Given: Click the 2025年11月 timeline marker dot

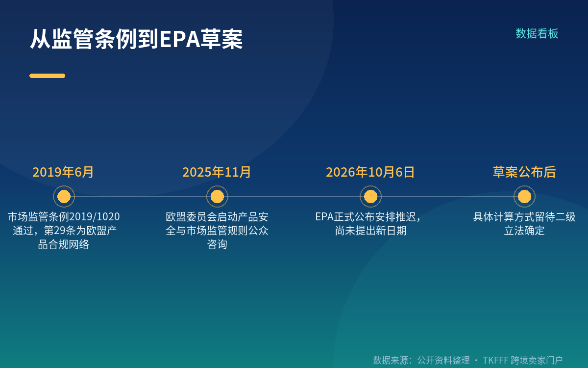Looking at the screenshot, I should (217, 196).
